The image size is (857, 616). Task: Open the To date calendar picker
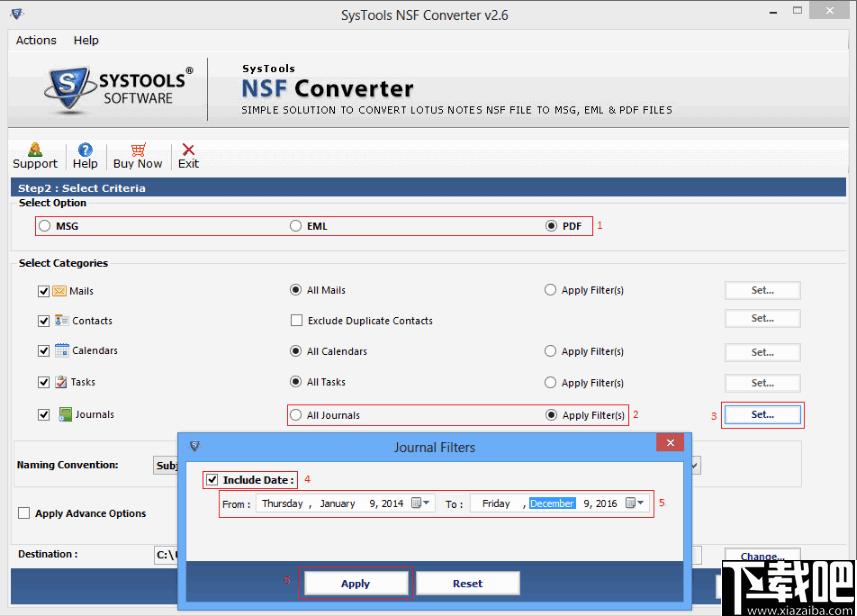click(x=634, y=503)
